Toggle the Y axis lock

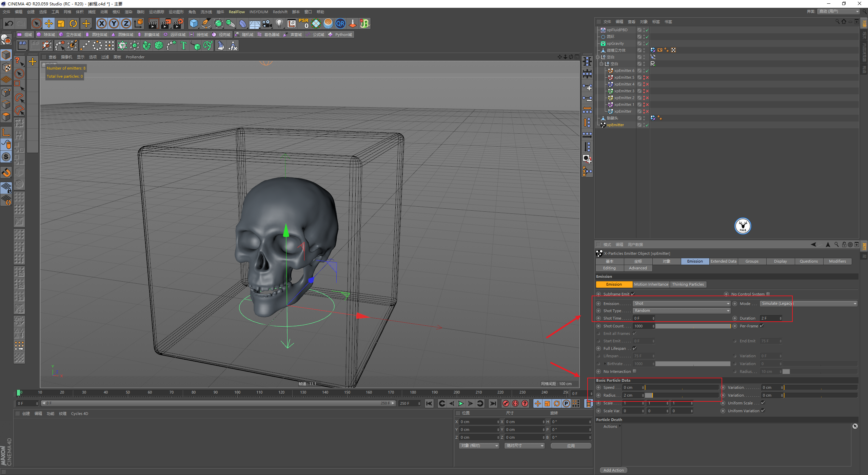(x=114, y=23)
